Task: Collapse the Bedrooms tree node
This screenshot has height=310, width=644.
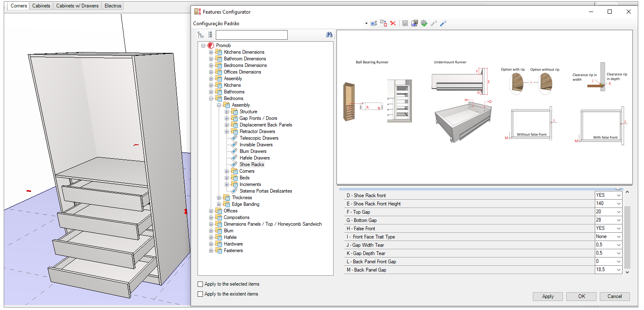Action: (211, 98)
